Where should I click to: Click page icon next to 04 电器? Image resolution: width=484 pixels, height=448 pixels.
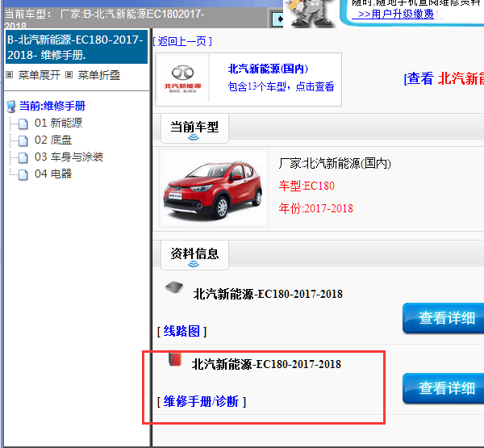coord(23,174)
